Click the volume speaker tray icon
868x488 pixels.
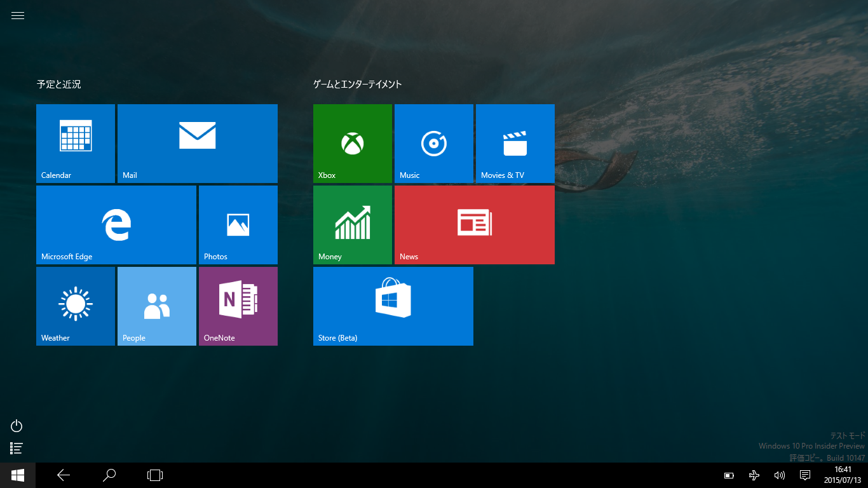pos(780,475)
